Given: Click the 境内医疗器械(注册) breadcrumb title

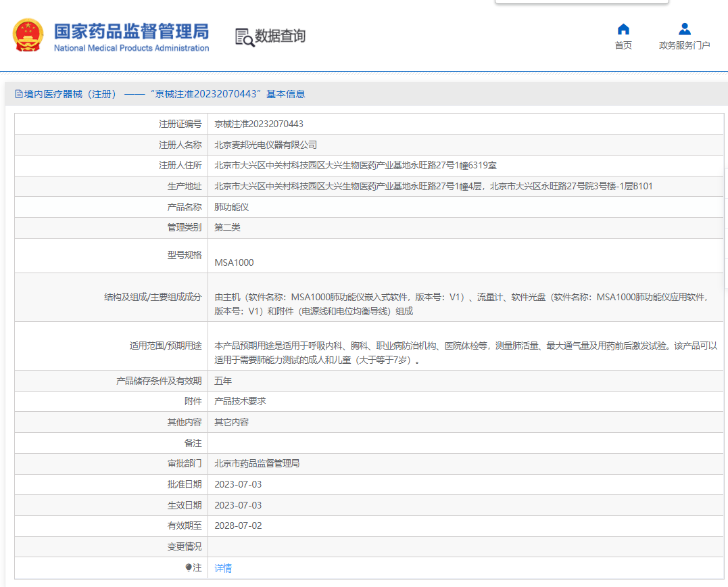Looking at the screenshot, I should pyautogui.click(x=70, y=94).
